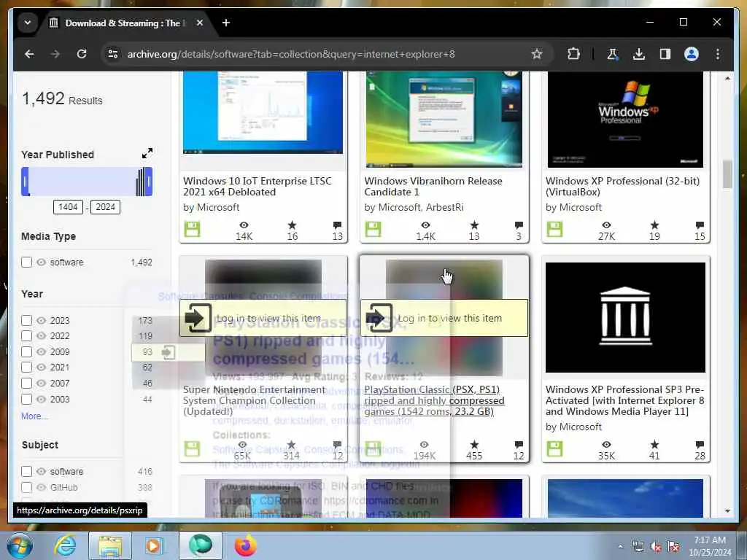Check the software subject checkbox
This screenshot has height=560, width=747.
[27, 472]
